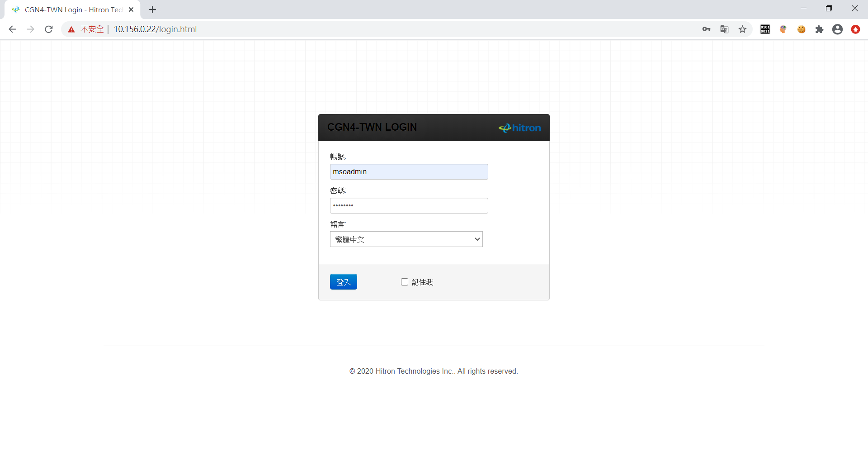Click the browser forward arrow
The width and height of the screenshot is (868, 466).
coord(30,29)
